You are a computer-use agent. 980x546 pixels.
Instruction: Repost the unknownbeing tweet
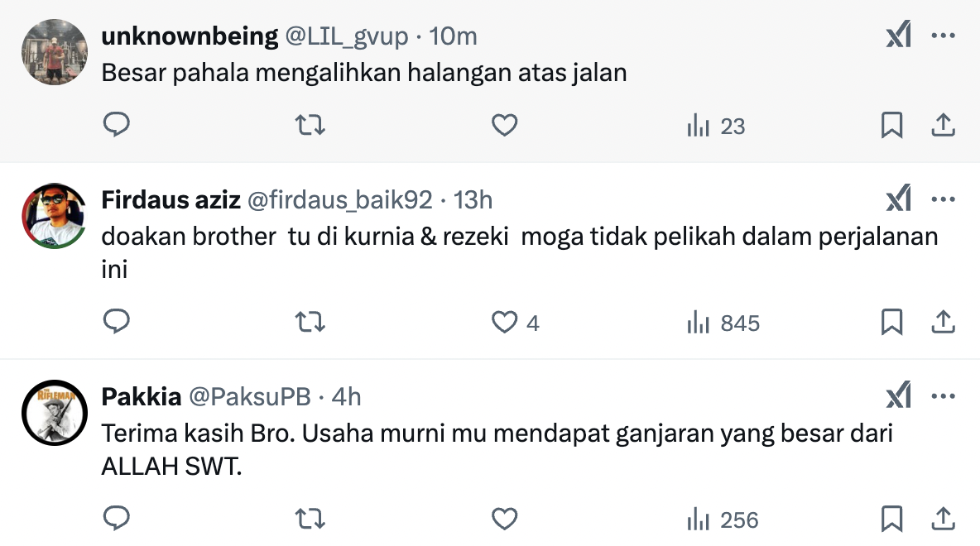(310, 126)
